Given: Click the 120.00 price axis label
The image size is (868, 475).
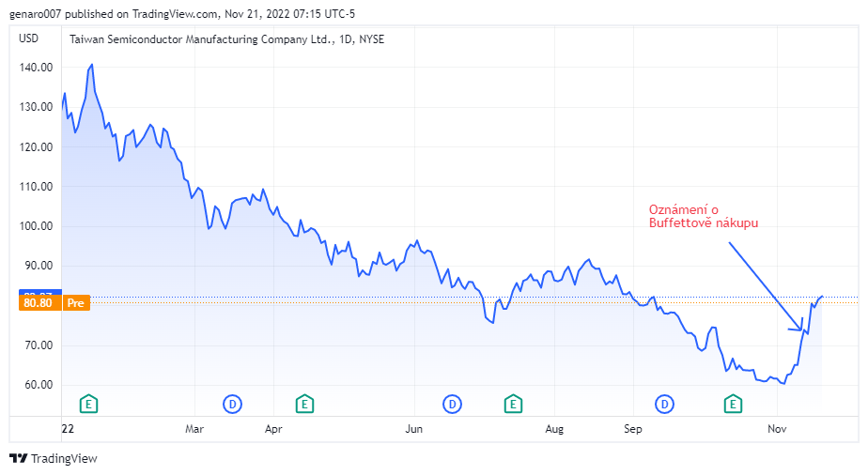Looking at the screenshot, I should pyautogui.click(x=36, y=147).
